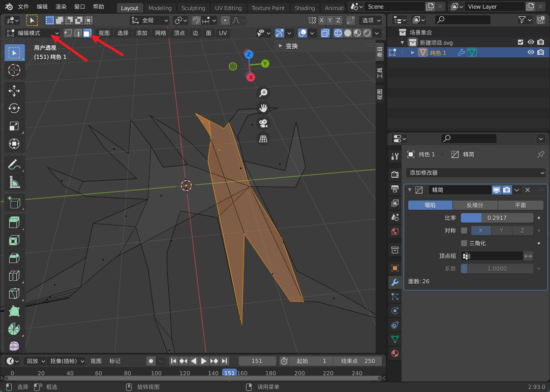Click the 顶点组 vertex group field

492,256
